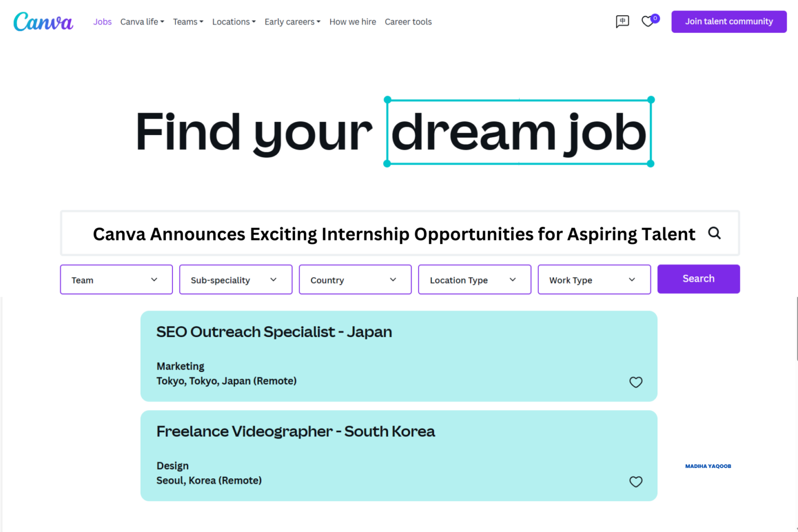Screen dimensions: 798x532
Task: Open the Locations menu in the navigation
Action: [x=234, y=21]
